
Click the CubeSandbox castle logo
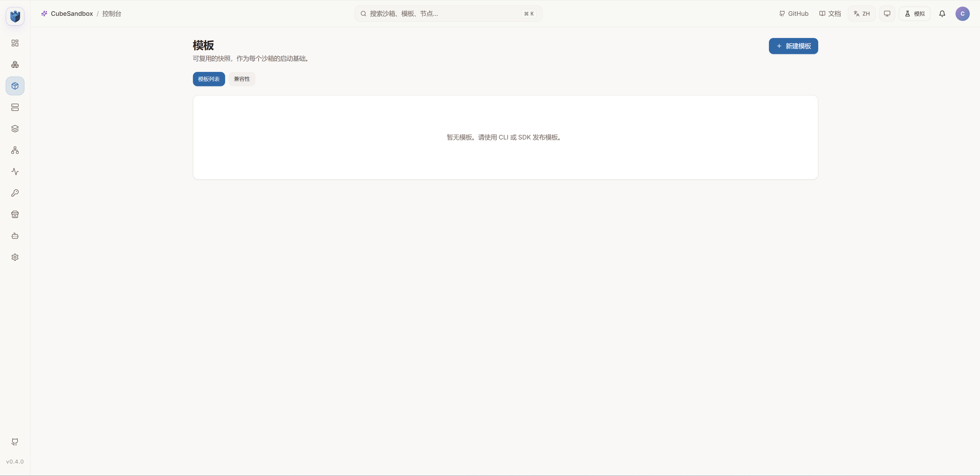click(x=15, y=16)
